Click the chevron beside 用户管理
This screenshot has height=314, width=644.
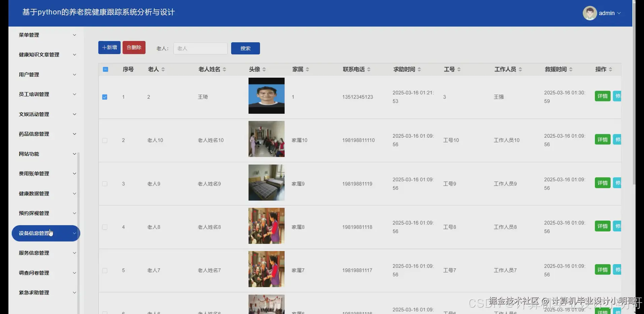74,75
